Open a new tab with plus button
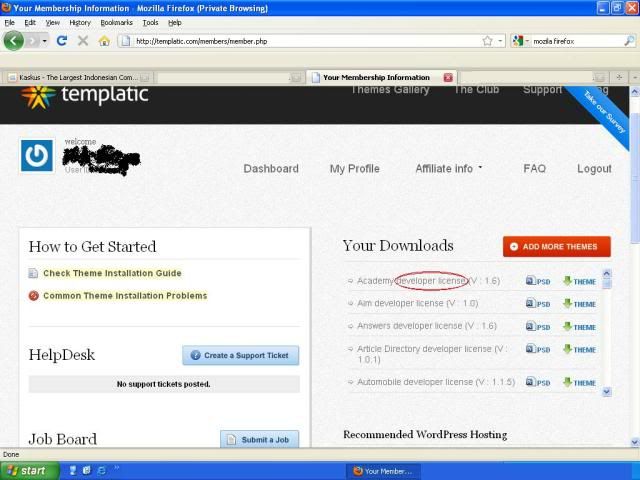Viewport: 640px width, 480px height. click(x=619, y=77)
